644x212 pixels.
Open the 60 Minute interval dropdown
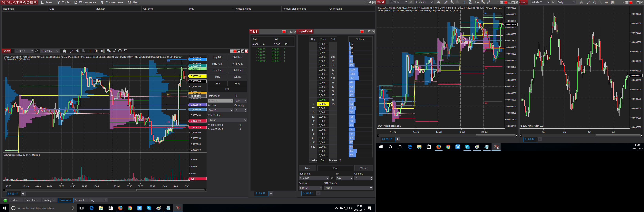click(424, 2)
